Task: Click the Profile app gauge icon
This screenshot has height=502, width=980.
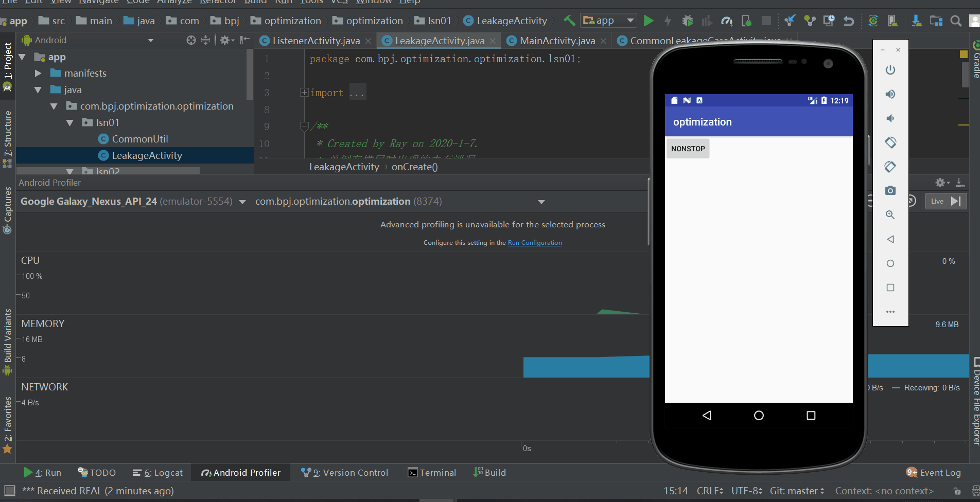Action: coord(727,21)
